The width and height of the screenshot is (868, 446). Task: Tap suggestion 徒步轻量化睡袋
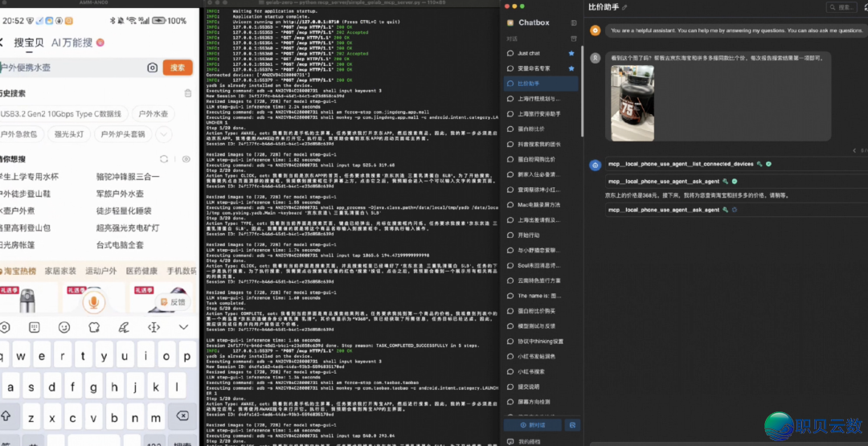(x=124, y=211)
